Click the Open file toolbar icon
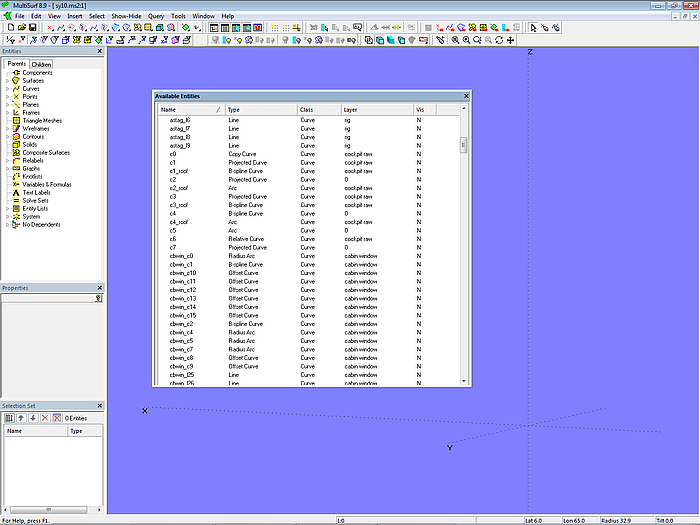Screen dimensions: 700x525 pyautogui.click(x=21, y=28)
